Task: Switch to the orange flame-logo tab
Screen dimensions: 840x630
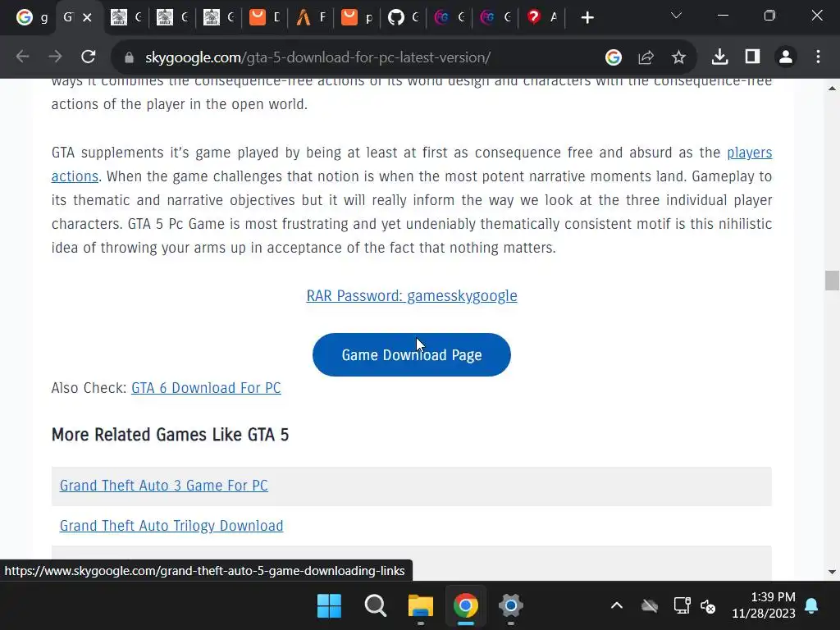Action: point(312,18)
